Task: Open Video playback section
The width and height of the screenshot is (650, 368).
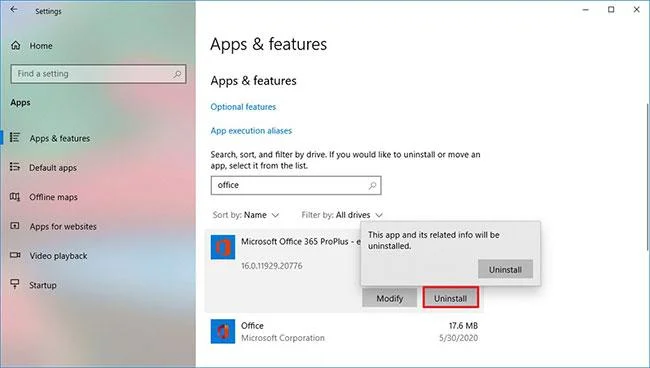Action: tap(58, 256)
